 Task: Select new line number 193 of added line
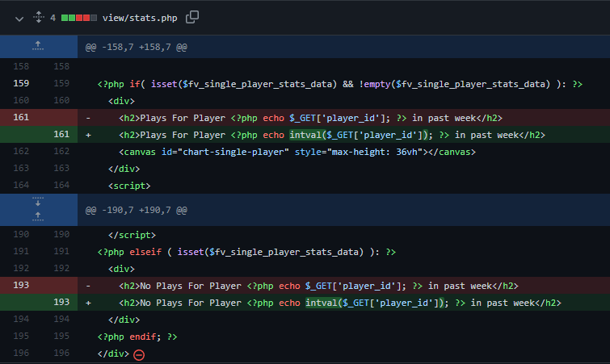[61, 302]
